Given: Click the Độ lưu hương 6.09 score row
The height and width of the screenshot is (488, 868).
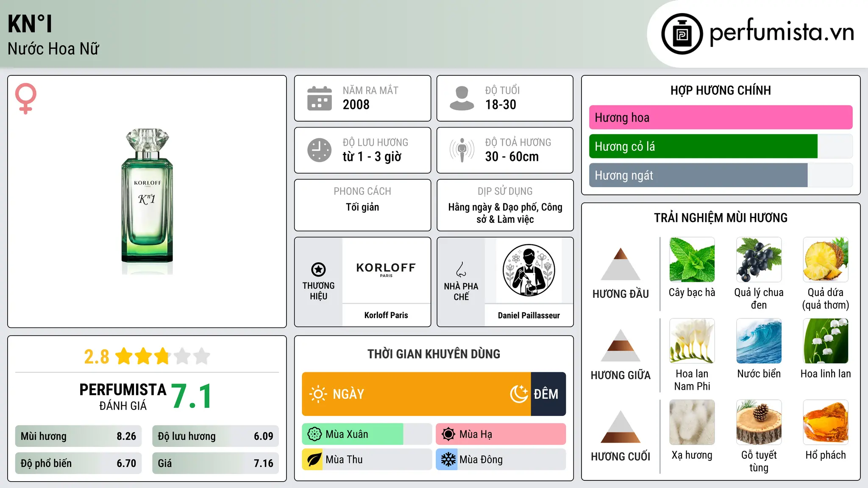Looking at the screenshot, I should (x=215, y=436).
